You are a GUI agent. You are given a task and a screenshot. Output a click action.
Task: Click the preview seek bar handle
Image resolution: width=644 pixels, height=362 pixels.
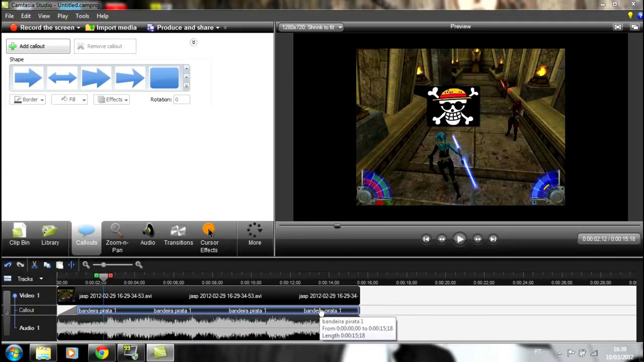pos(337,226)
